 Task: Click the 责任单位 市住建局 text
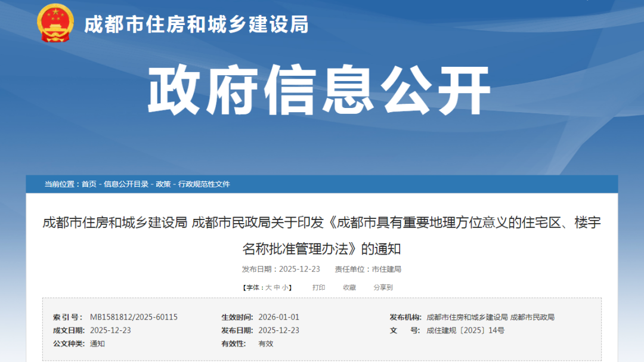(x=386, y=270)
